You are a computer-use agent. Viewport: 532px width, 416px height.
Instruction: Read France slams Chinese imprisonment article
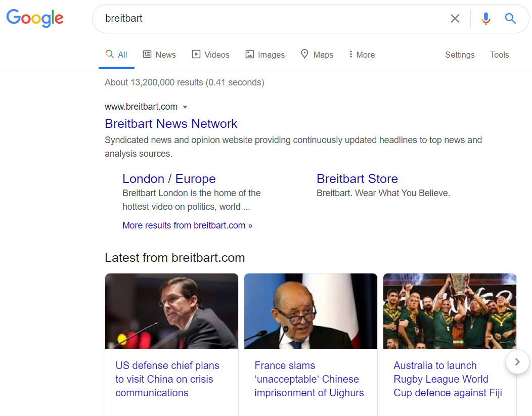[x=309, y=379]
